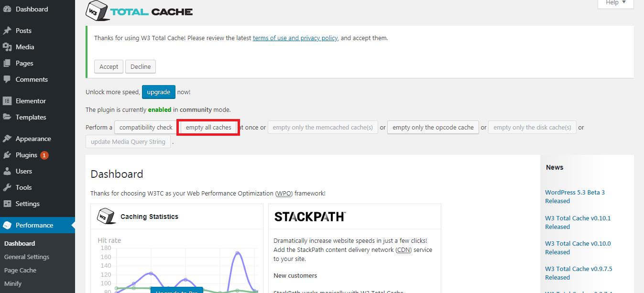This screenshot has height=293, width=644.
Task: Open the Pages menu
Action: click(x=37, y=63)
